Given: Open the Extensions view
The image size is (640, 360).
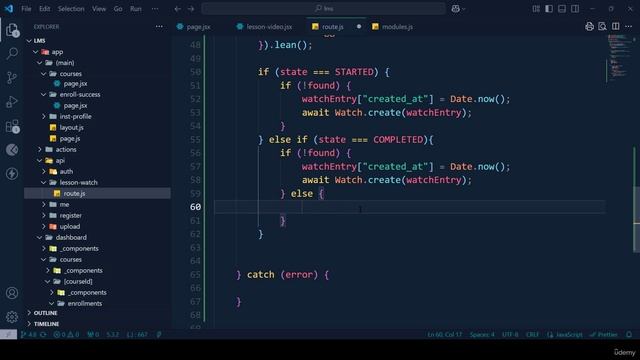Looking at the screenshot, I should [12, 126].
